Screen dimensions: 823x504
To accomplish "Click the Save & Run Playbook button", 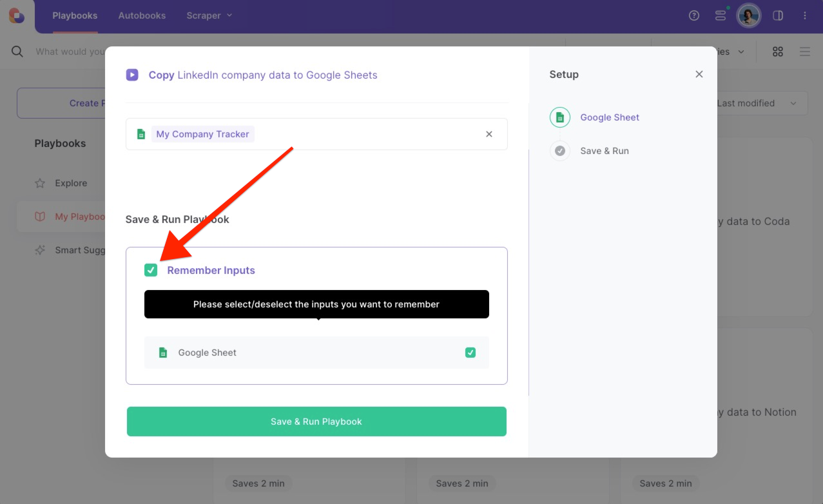I will pyautogui.click(x=316, y=422).
